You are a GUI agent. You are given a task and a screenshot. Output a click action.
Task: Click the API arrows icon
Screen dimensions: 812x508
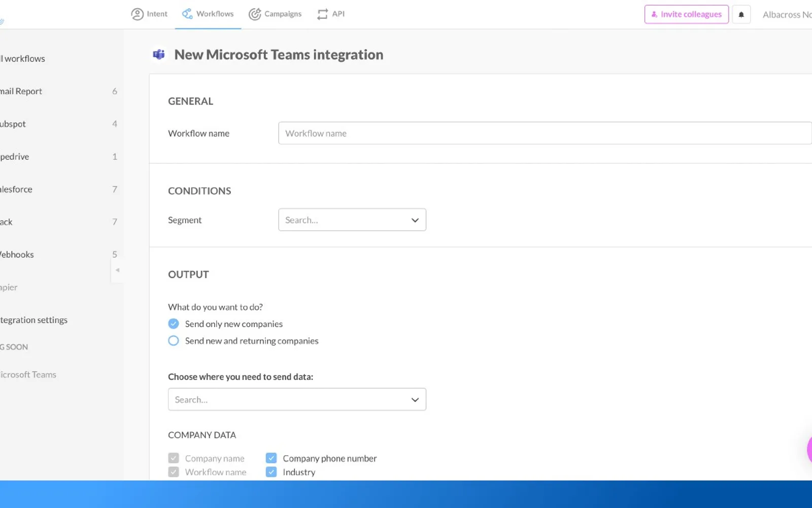[322, 14]
